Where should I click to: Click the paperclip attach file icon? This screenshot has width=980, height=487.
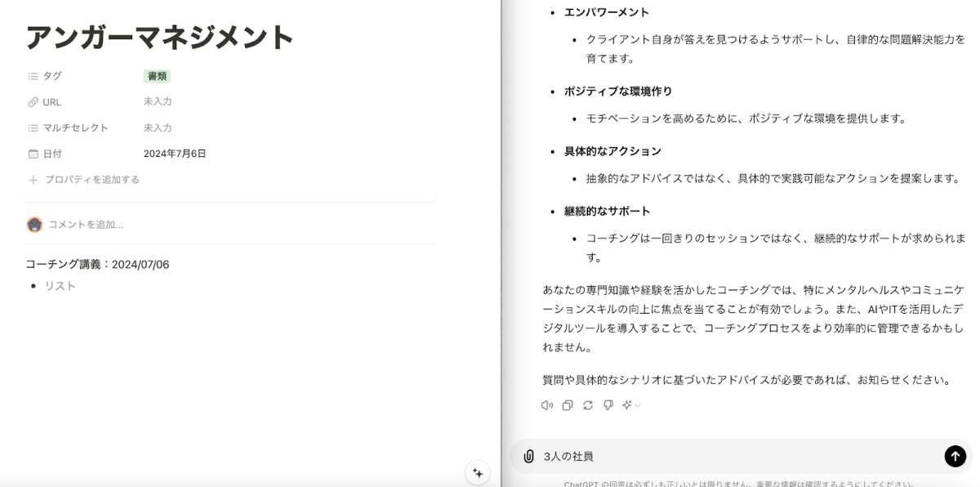tap(528, 456)
